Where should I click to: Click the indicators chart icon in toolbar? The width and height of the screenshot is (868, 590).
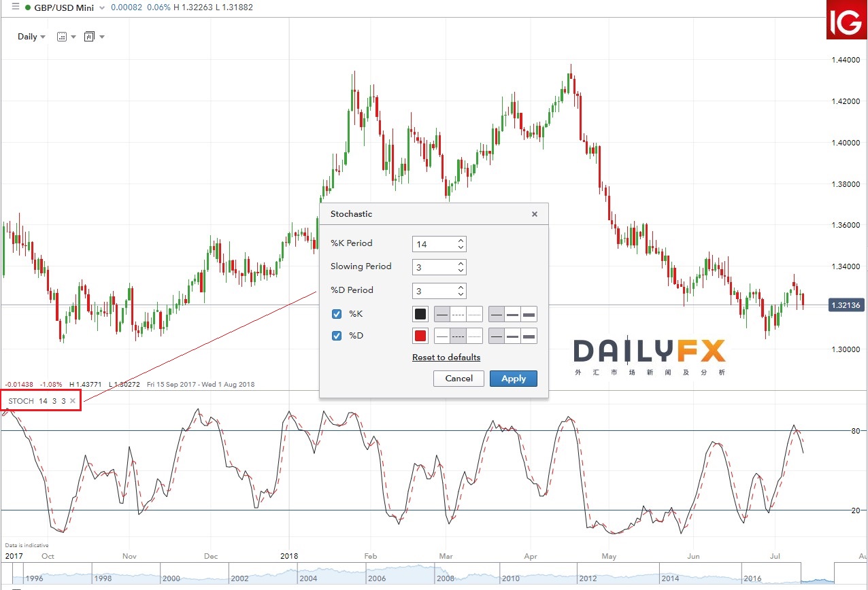[89, 37]
